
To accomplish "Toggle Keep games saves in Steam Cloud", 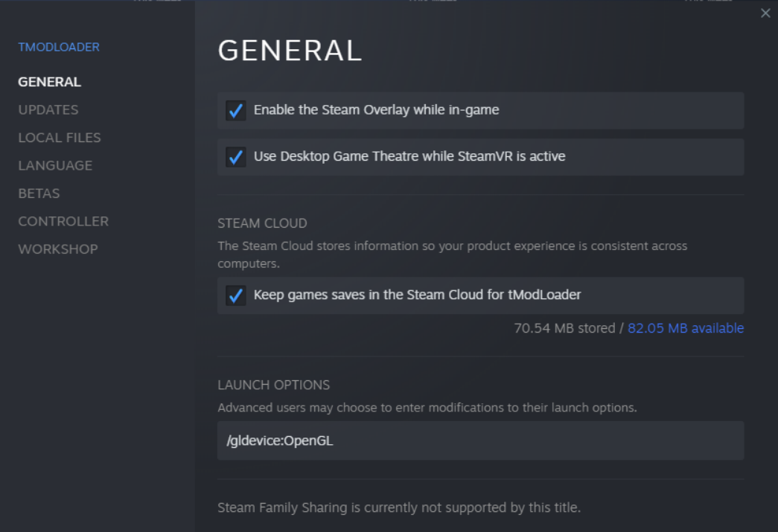I will point(236,295).
